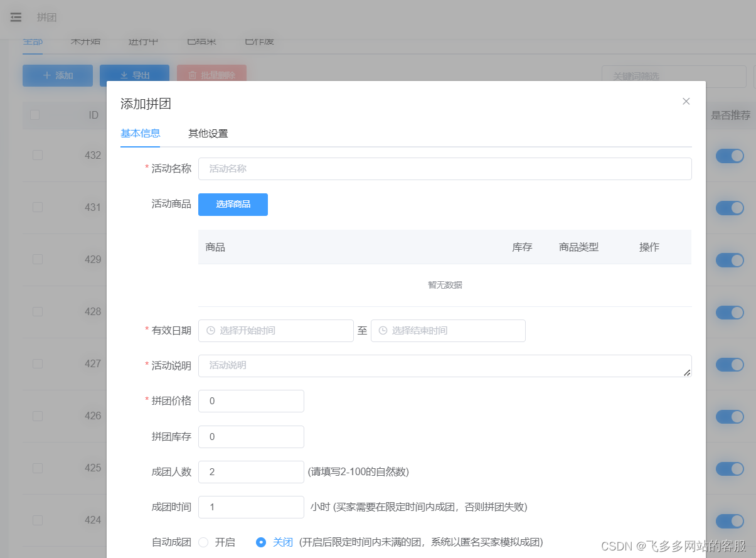Click the dialog title 添加拼团
The width and height of the screenshot is (756, 558).
pyautogui.click(x=146, y=104)
